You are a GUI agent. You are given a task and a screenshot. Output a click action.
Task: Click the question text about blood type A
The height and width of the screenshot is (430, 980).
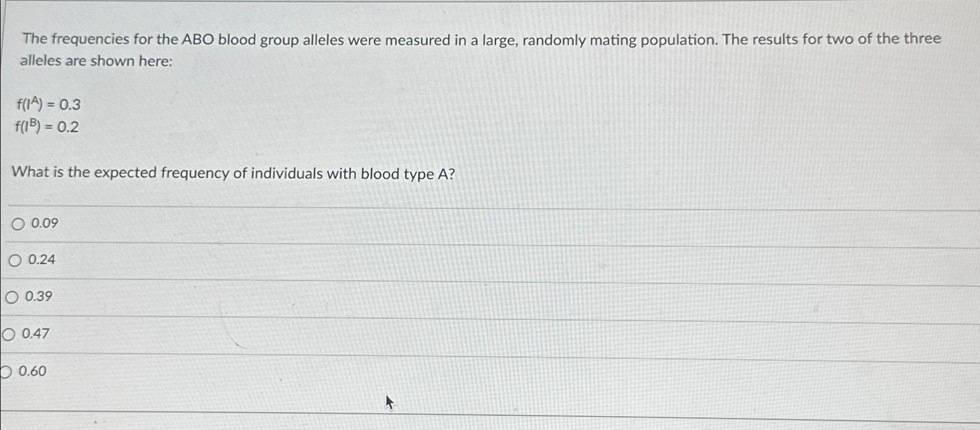point(234,173)
